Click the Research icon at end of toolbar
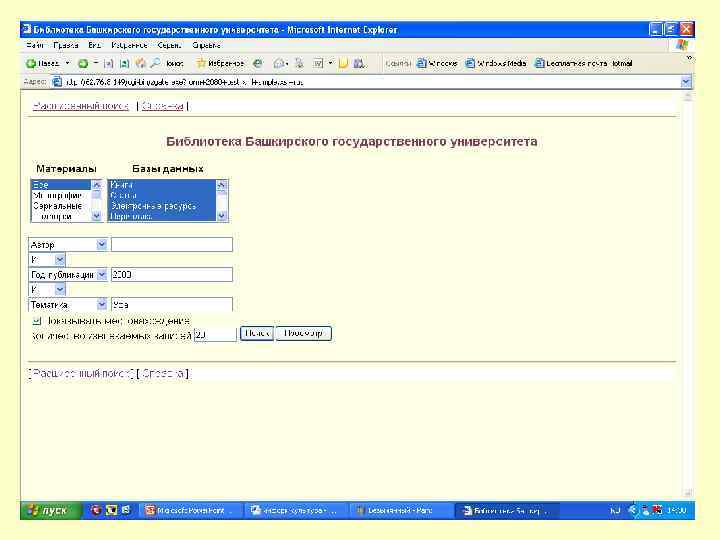Screen dimensions: 720x540 [x=360, y=63]
